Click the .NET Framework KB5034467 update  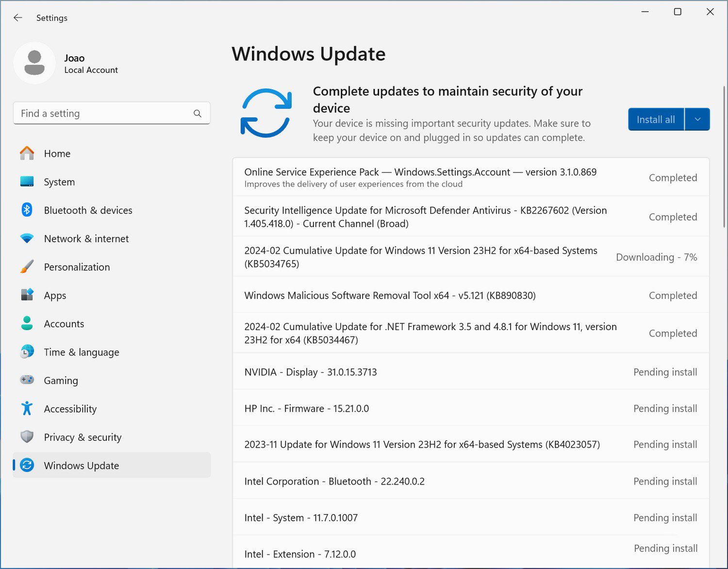471,333
